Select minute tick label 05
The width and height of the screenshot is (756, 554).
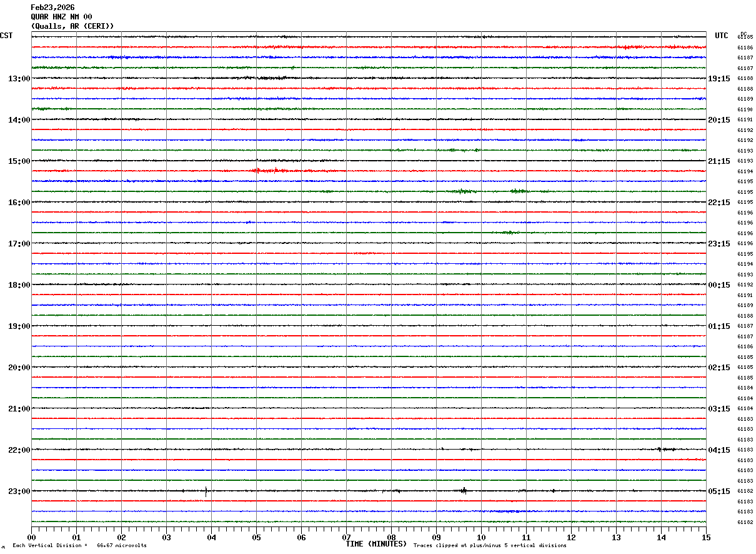tap(256, 537)
